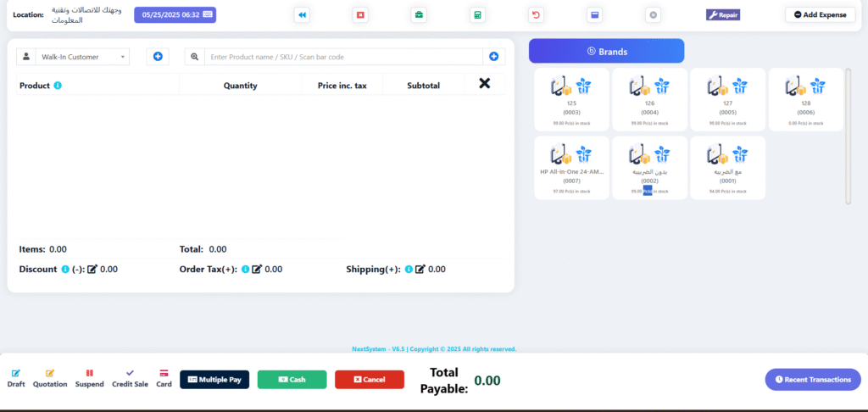Open the date time picker 05/25/2025 06:32

point(175,15)
